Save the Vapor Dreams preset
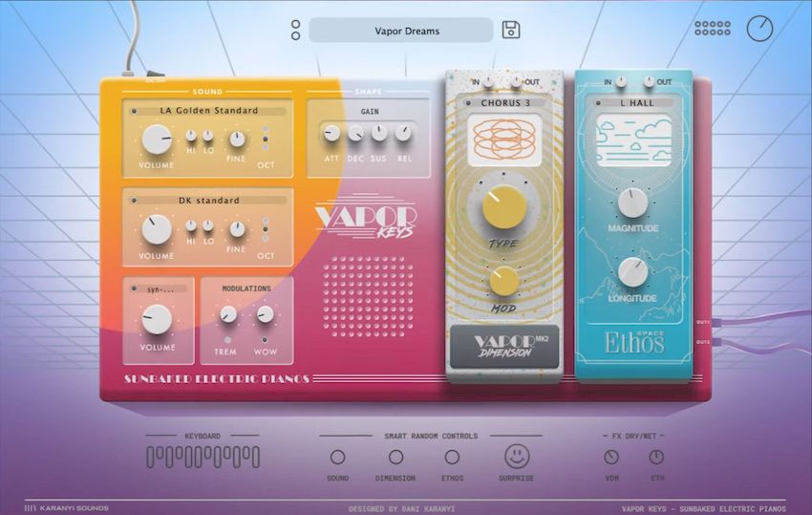This screenshot has height=515, width=812. point(511,30)
